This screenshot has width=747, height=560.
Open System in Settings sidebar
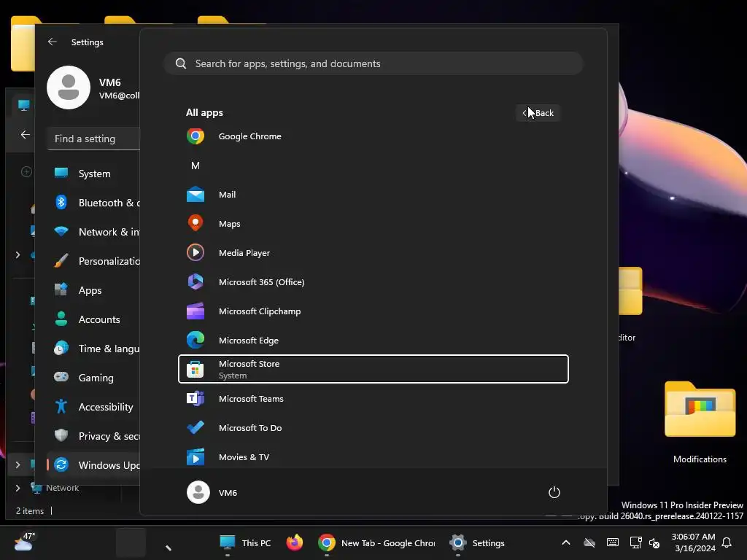click(x=94, y=174)
